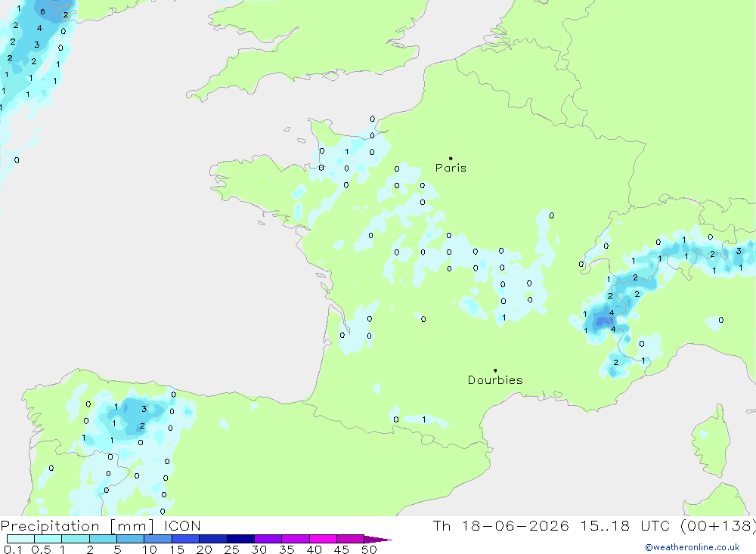Viewport: 756px width, 554px height.
Task: Click the ICON model name label
Action: click(x=182, y=525)
